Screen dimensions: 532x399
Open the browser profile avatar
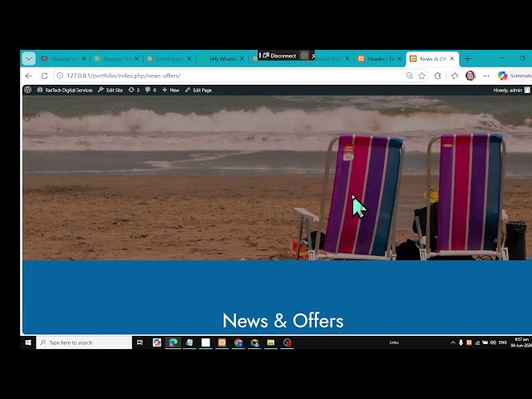tap(470, 76)
